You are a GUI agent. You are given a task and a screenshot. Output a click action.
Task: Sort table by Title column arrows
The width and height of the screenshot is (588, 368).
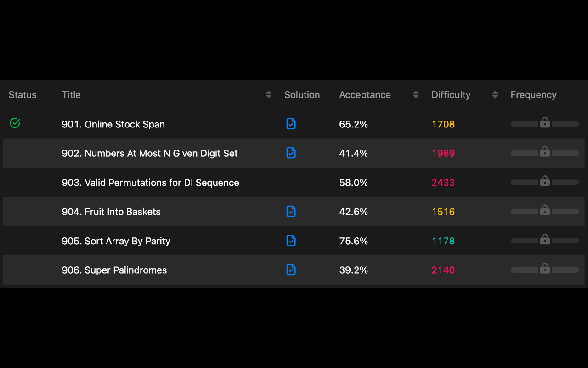click(x=269, y=95)
